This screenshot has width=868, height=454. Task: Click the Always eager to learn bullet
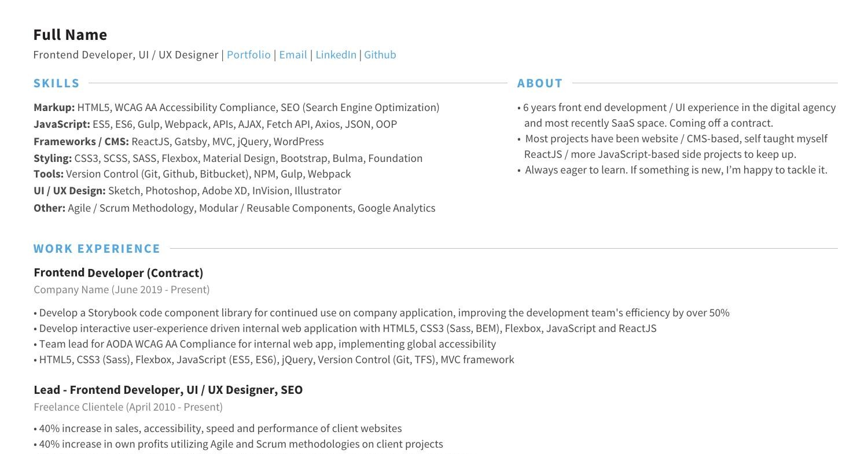(676, 170)
